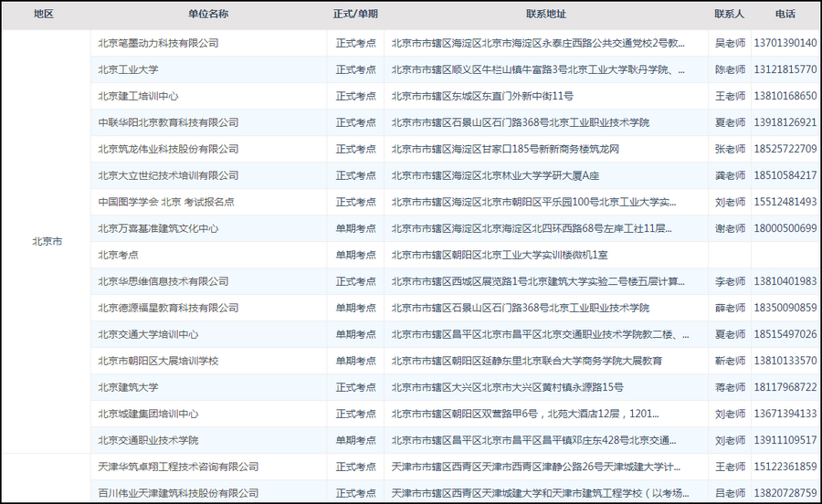Select 北京华思维信息技术有限公司 unit name

(x=163, y=281)
